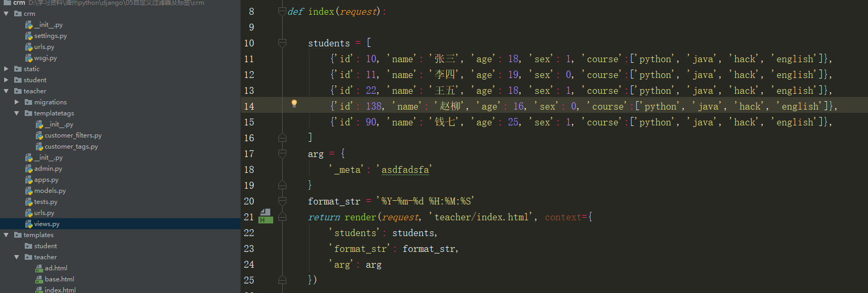The height and width of the screenshot is (293, 868).
Task: Select student folder under templates
Action: [x=46, y=246]
